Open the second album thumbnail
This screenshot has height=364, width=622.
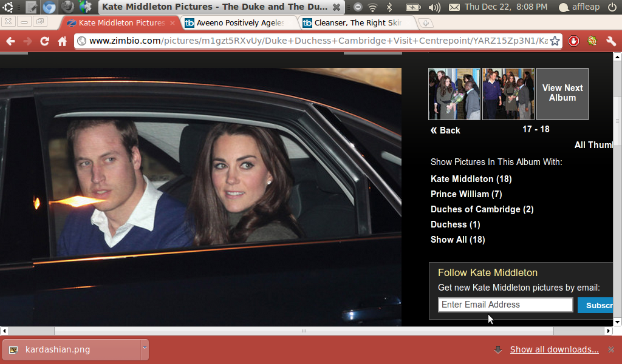(508, 94)
